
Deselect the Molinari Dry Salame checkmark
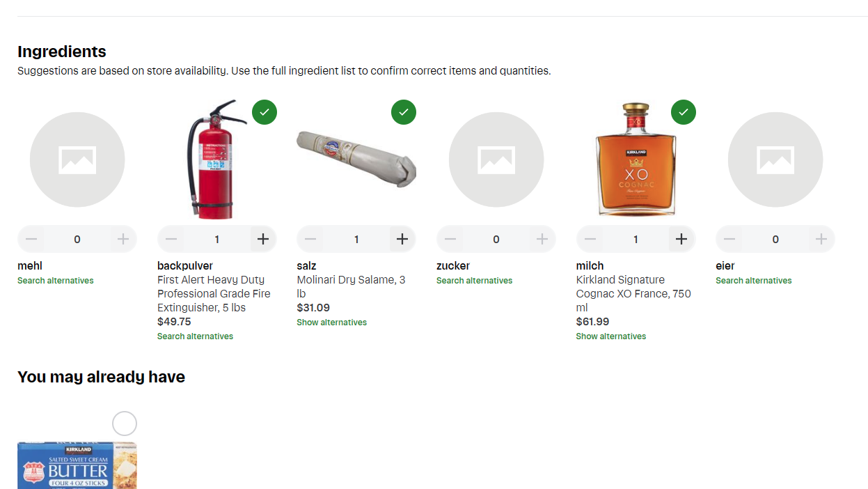click(404, 111)
